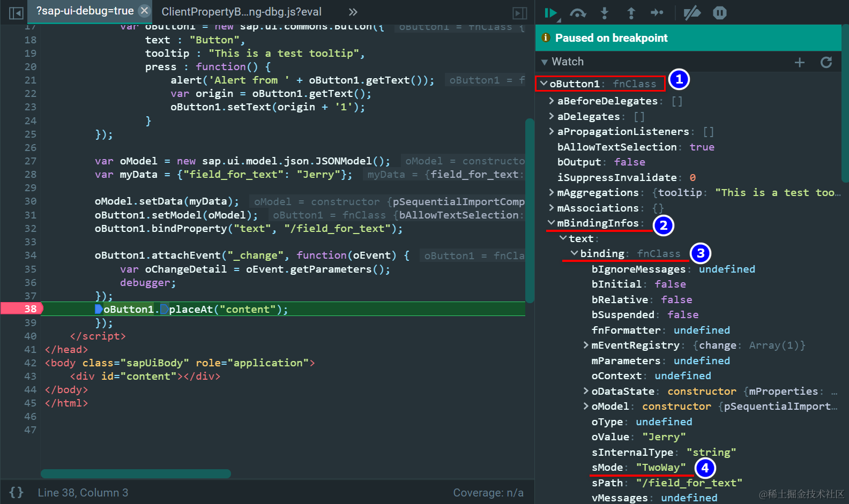Select the sMode "TwoWay" row

(x=638, y=468)
